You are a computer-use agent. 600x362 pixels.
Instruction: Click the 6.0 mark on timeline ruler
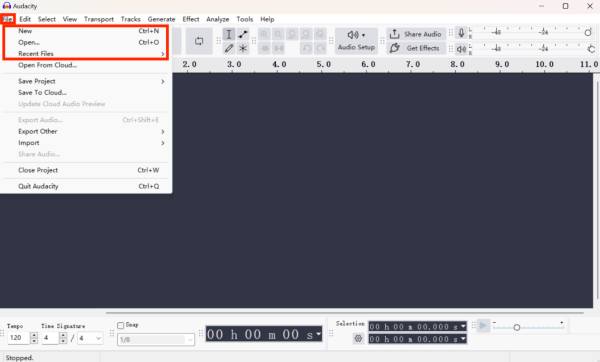click(368, 64)
